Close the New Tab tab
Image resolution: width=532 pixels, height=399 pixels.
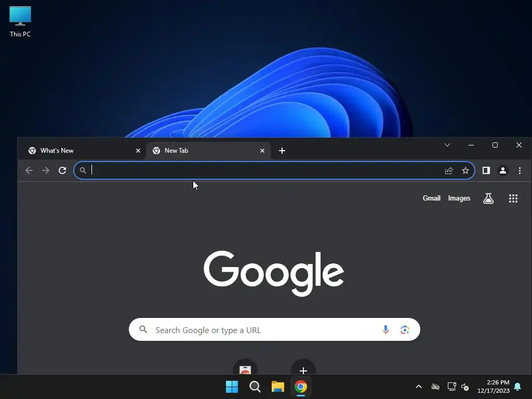click(262, 151)
